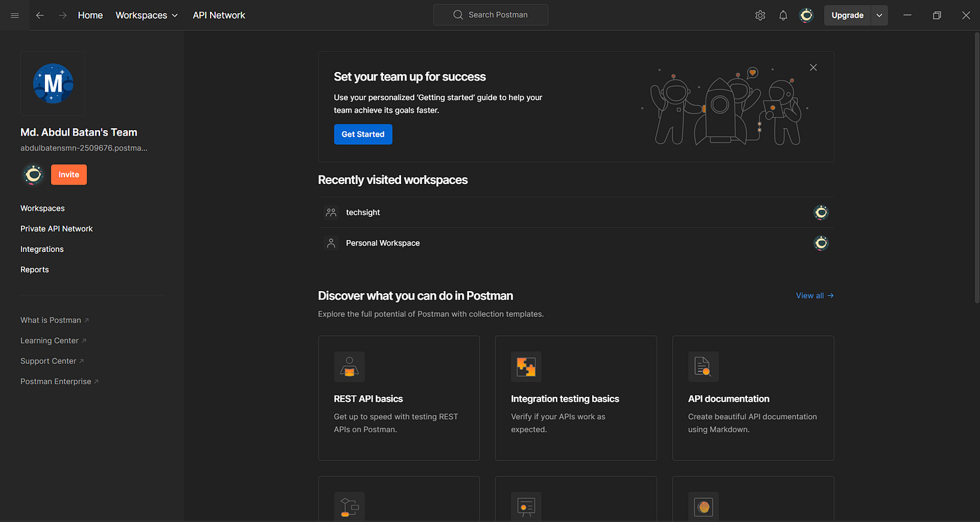Viewport: 980px width, 522px height.
Task: Click the Personal Workspace person icon
Action: (331, 243)
